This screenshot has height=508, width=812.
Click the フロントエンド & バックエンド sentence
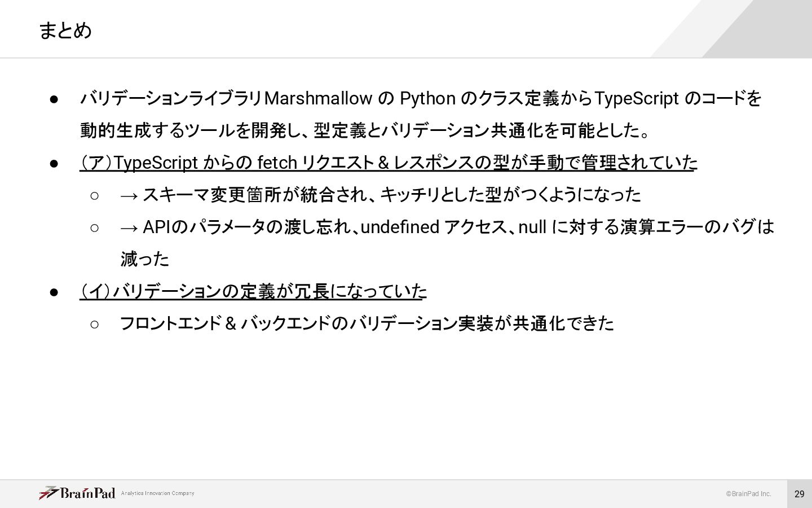(367, 323)
